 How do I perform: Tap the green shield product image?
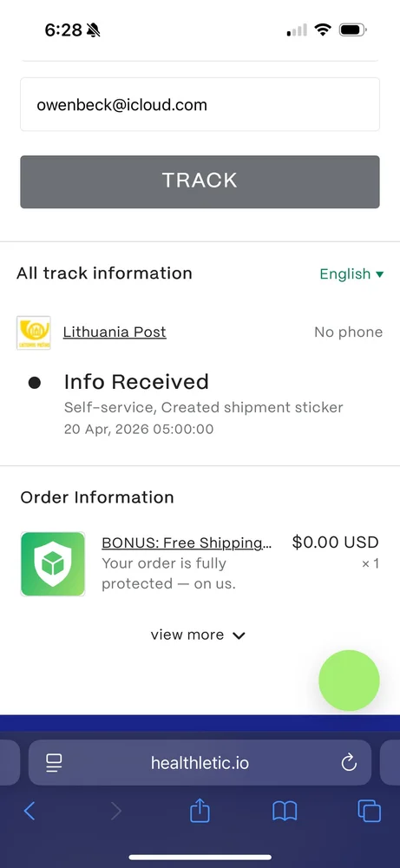[x=53, y=564]
